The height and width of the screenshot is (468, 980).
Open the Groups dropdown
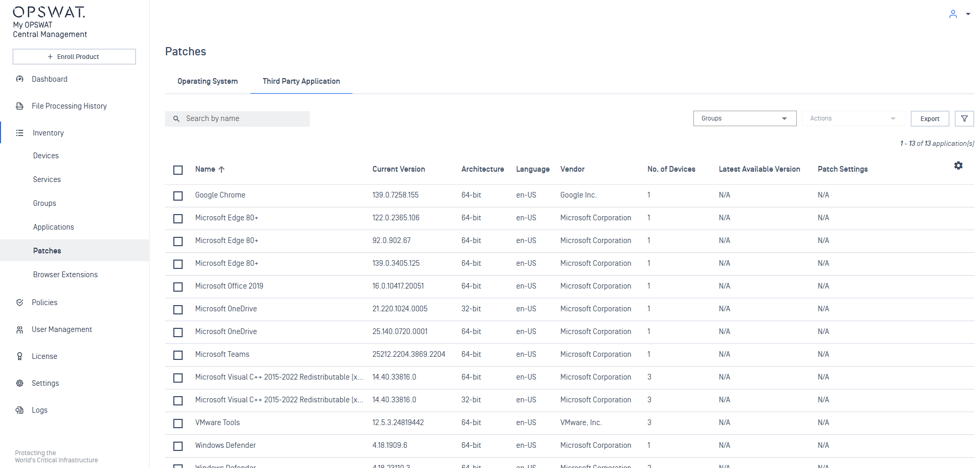pos(745,118)
